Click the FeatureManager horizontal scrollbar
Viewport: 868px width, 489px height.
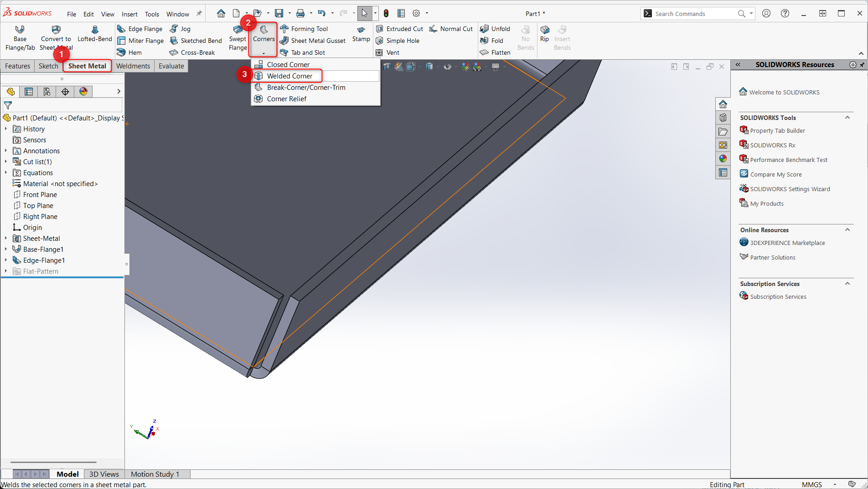(x=53, y=462)
